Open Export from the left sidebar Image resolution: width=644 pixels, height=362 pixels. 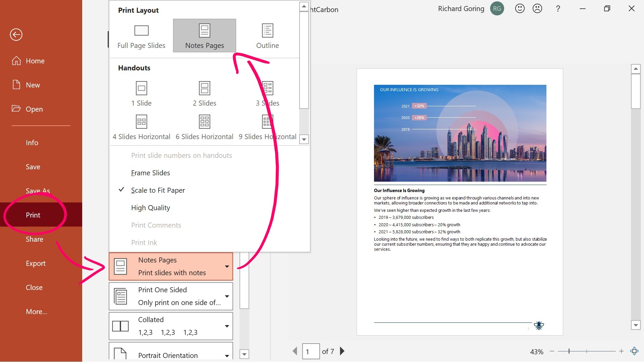[36, 262]
